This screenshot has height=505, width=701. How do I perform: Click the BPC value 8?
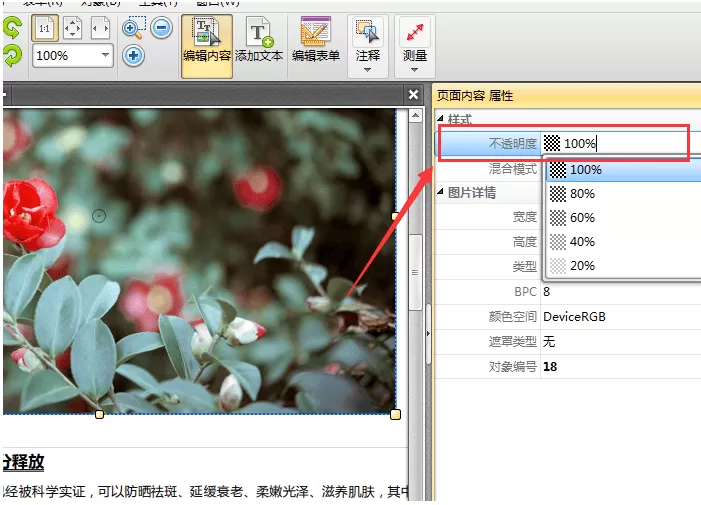click(x=546, y=292)
